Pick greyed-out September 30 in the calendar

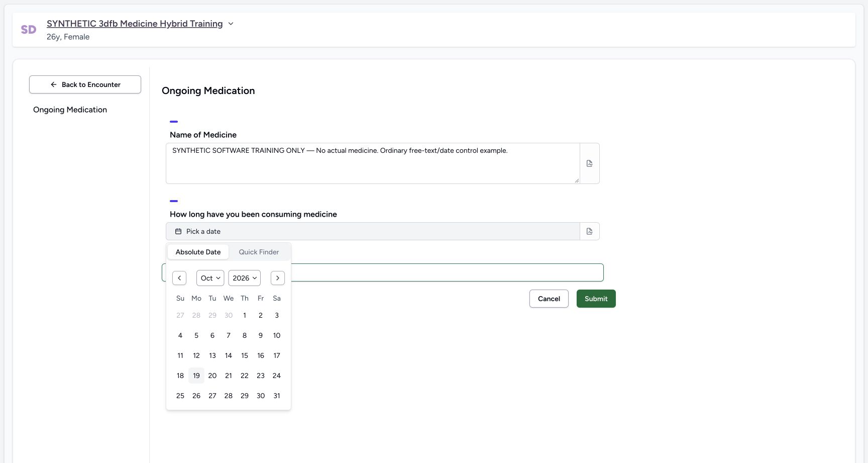coord(229,315)
